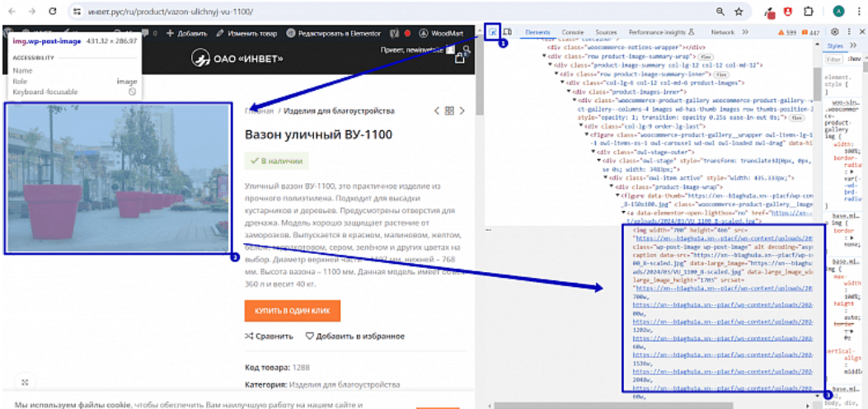Click the first extension icon beside the bookmark star
868x409 pixels.
769,11
